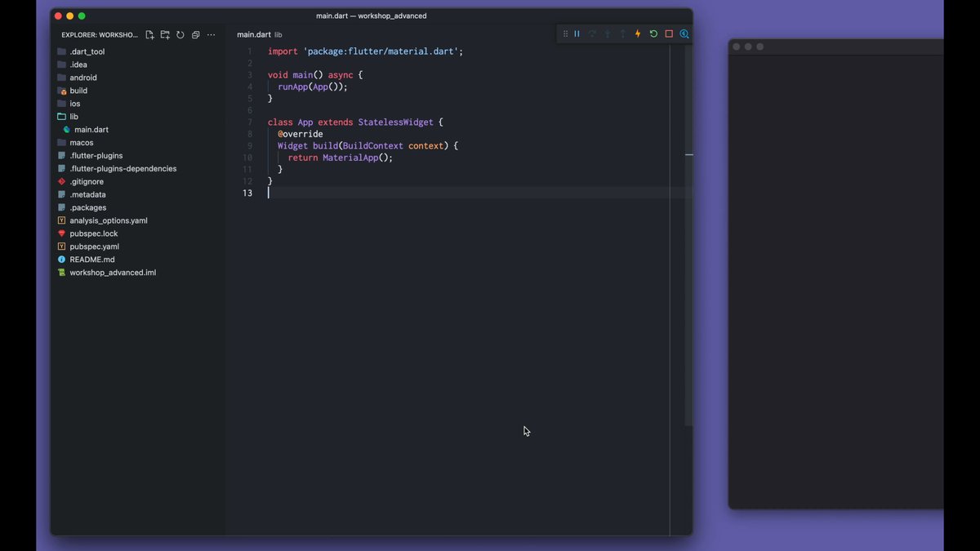This screenshot has height=551, width=980.
Task: Click the Hot Reload lightning icon
Action: [638, 34]
